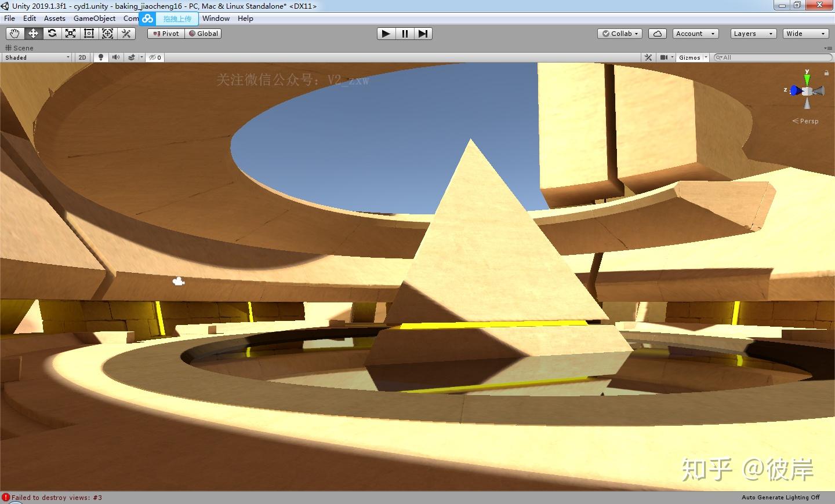Screen dimensions: 835x504
Task: Click the gray right-side gizmo cone
Action: [818, 91]
